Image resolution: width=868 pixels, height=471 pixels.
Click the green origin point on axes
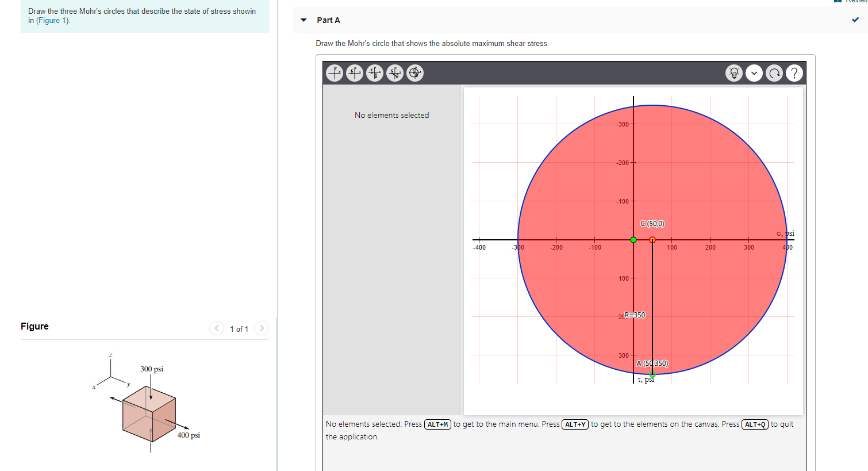click(x=633, y=240)
